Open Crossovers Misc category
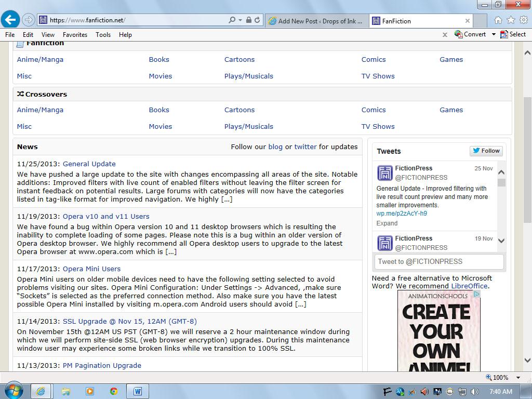The height and width of the screenshot is (399, 532). [24, 126]
